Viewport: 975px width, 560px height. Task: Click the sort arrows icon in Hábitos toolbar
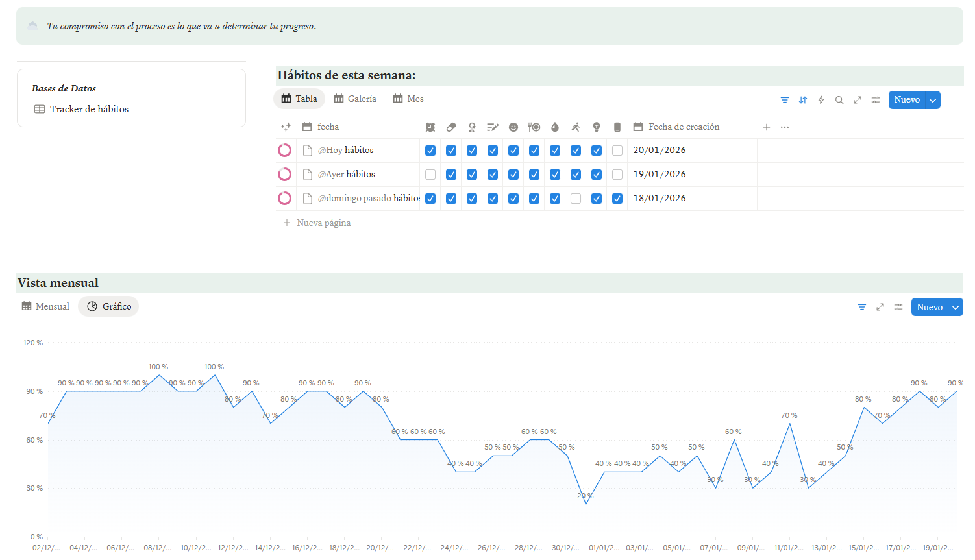pyautogui.click(x=803, y=100)
